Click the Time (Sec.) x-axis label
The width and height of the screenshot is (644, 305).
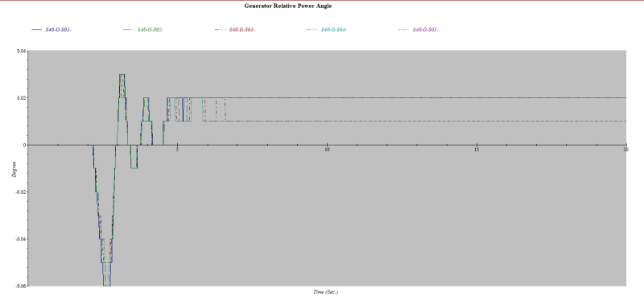pos(326,292)
